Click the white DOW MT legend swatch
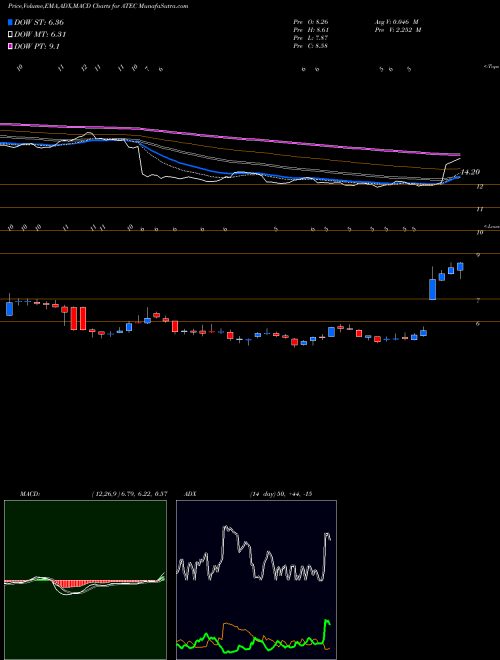Screen dimensions: 500x660 (10, 35)
